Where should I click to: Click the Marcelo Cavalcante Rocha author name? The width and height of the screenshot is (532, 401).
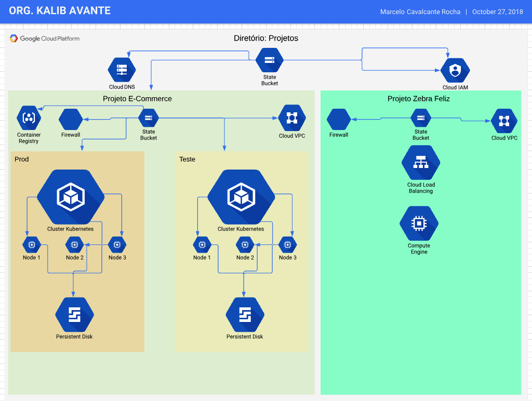(420, 12)
